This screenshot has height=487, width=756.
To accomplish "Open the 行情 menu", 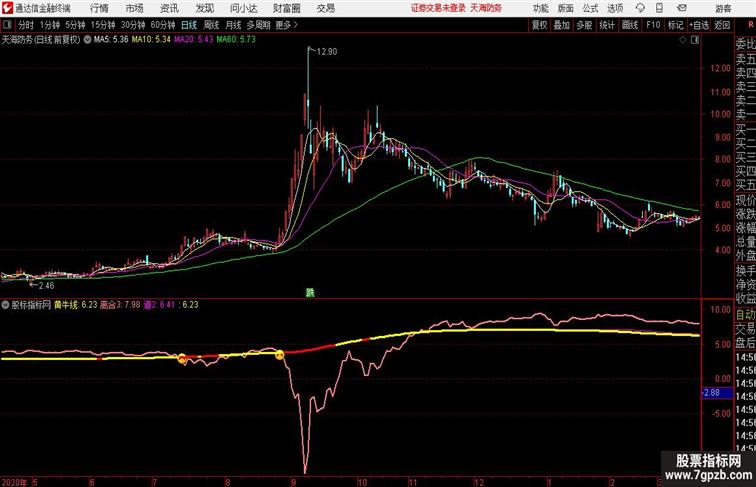I will (99, 8).
